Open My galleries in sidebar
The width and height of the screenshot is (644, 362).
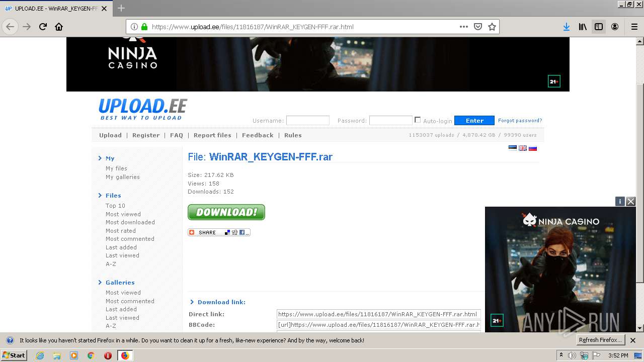click(x=123, y=177)
